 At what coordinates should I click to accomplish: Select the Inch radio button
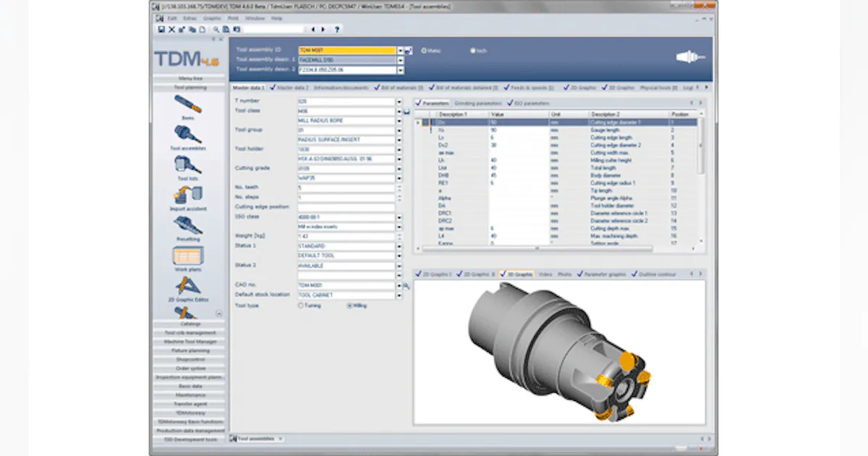[x=473, y=51]
